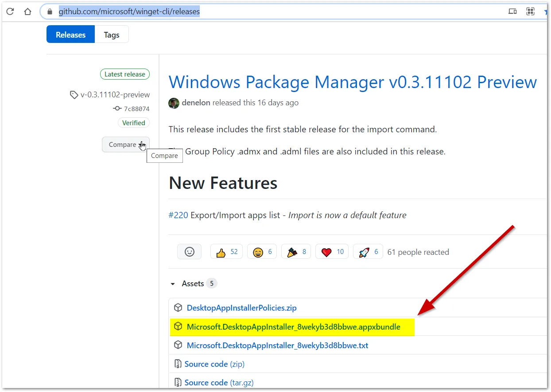This screenshot has width=551, height=392.
Task: Click denelon's avatar image
Action: click(x=174, y=103)
